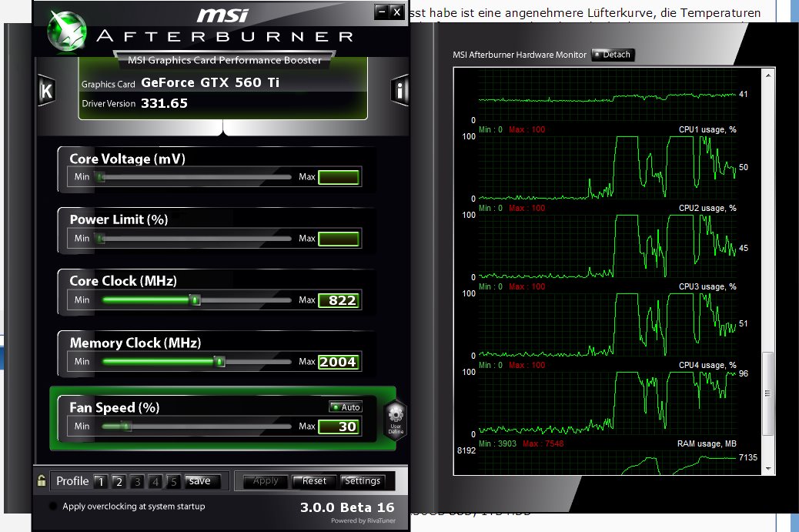
Task: Click the CPU2 usage graph
Action: [x=607, y=246]
